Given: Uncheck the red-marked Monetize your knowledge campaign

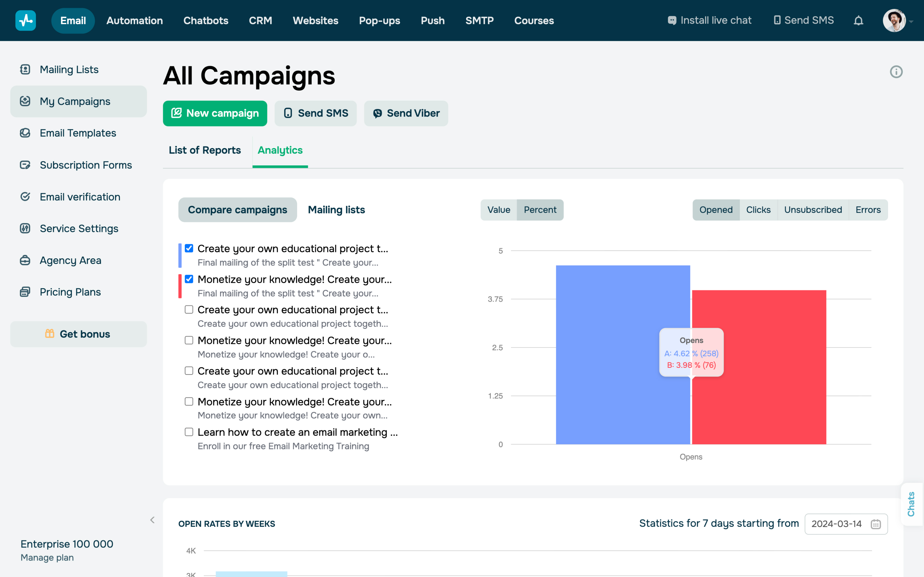Looking at the screenshot, I should point(189,279).
